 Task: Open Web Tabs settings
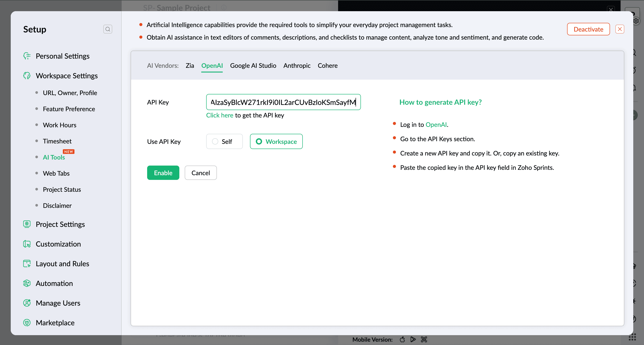(x=56, y=173)
